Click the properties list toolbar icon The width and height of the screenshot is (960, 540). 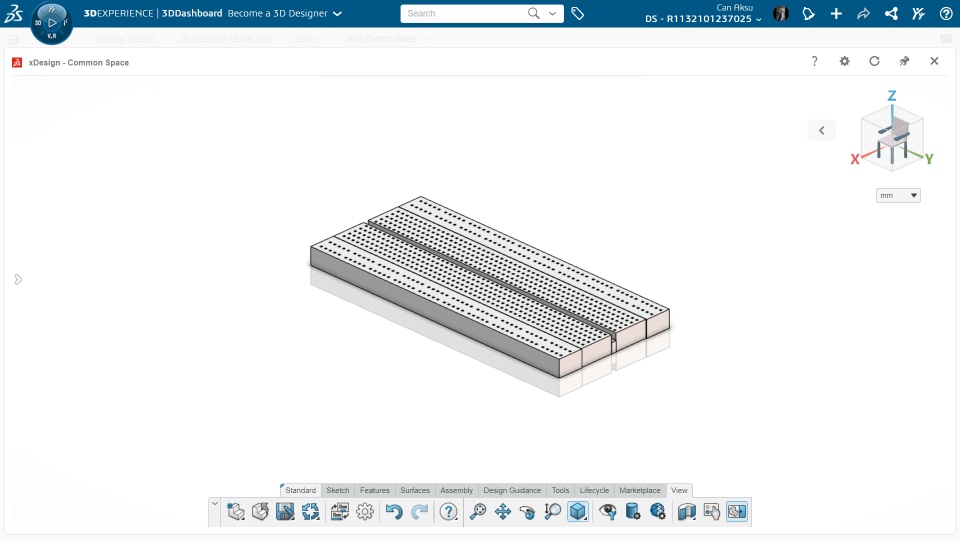pyautogui.click(x=340, y=511)
